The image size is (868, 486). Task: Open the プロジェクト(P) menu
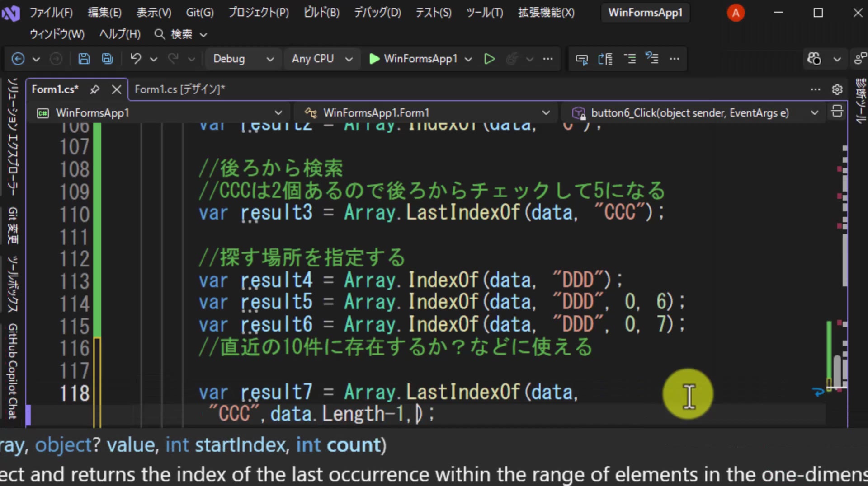click(x=258, y=13)
